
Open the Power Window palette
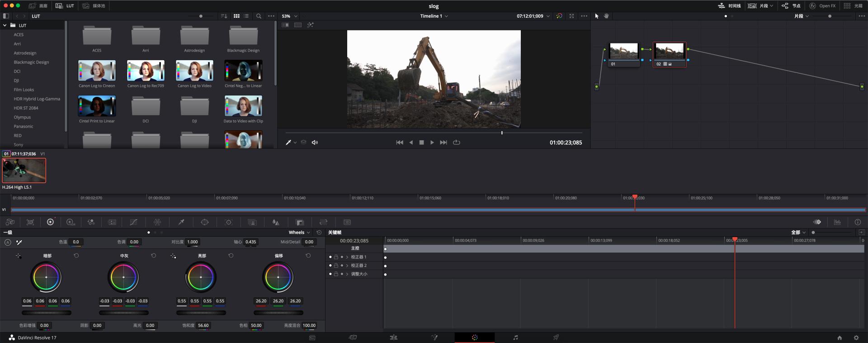click(x=205, y=222)
